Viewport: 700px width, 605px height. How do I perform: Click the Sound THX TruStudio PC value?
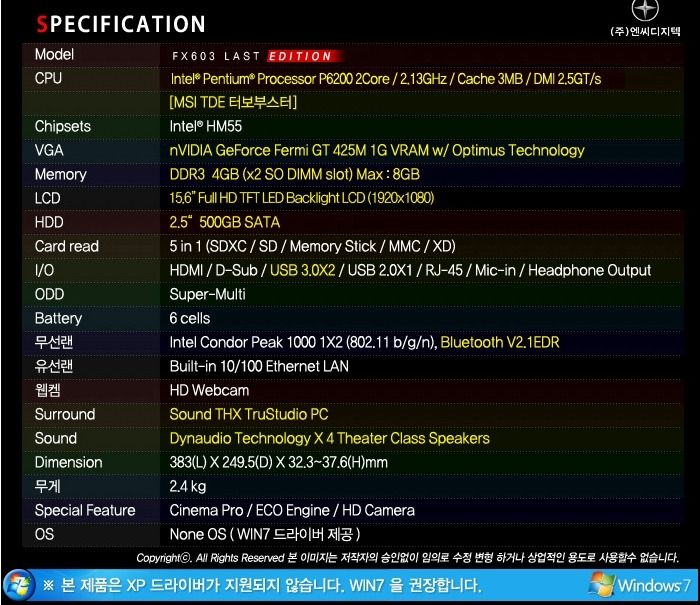(x=249, y=414)
